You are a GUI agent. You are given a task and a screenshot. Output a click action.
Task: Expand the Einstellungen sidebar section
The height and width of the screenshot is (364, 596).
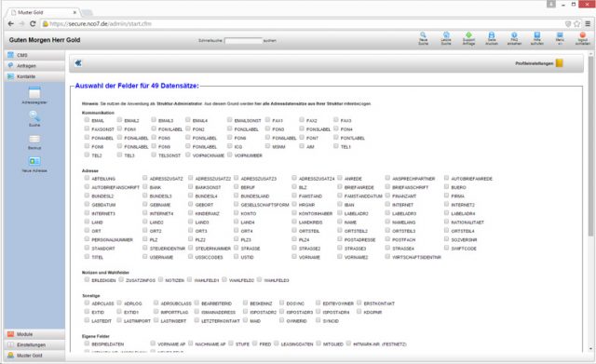tap(34, 345)
